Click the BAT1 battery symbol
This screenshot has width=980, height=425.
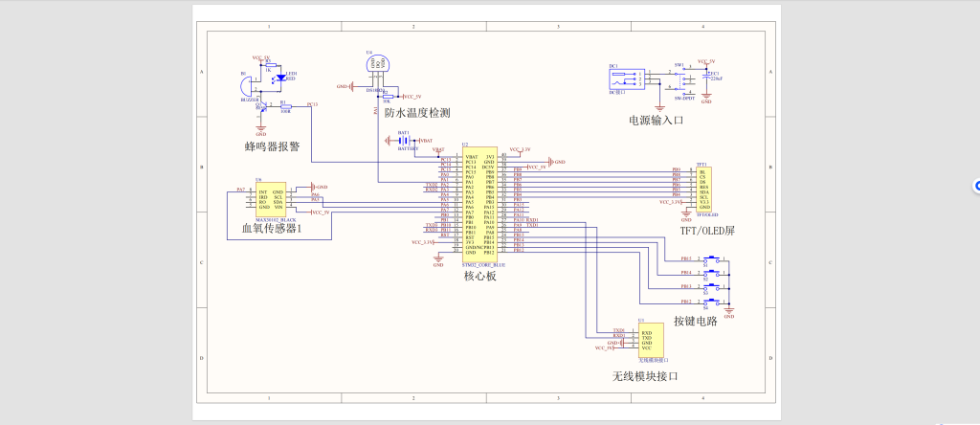404,141
